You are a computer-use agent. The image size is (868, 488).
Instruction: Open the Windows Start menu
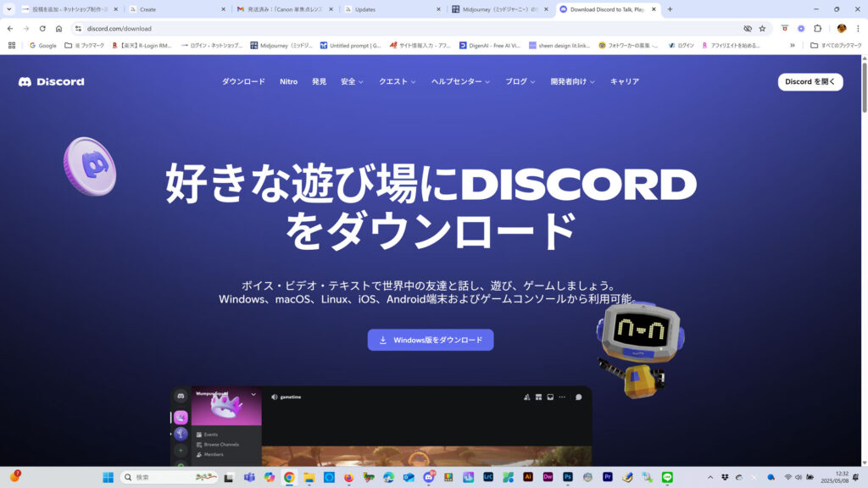tap(108, 477)
